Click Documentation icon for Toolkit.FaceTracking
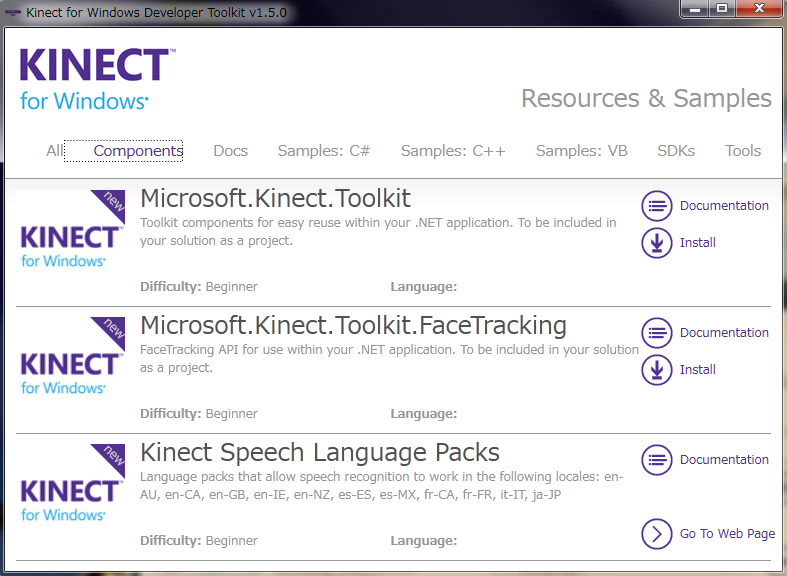The width and height of the screenshot is (787, 576). tap(657, 333)
